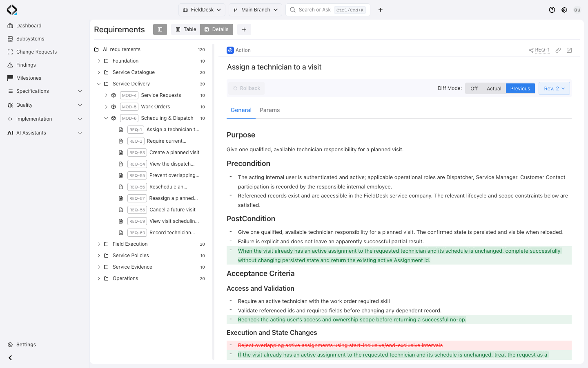This screenshot has width=588, height=368.
Task: Open the General tab
Action: coord(241,110)
